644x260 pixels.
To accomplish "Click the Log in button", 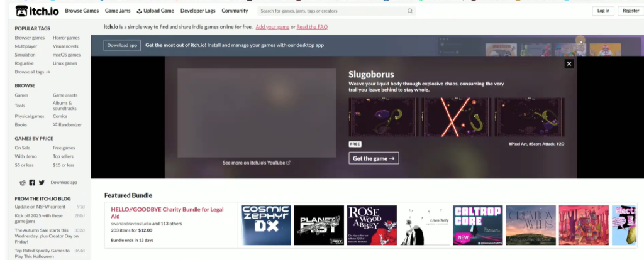I will [x=603, y=11].
